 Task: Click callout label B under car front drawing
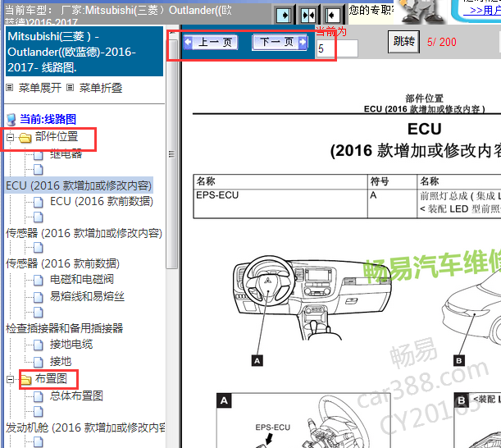[459, 361]
